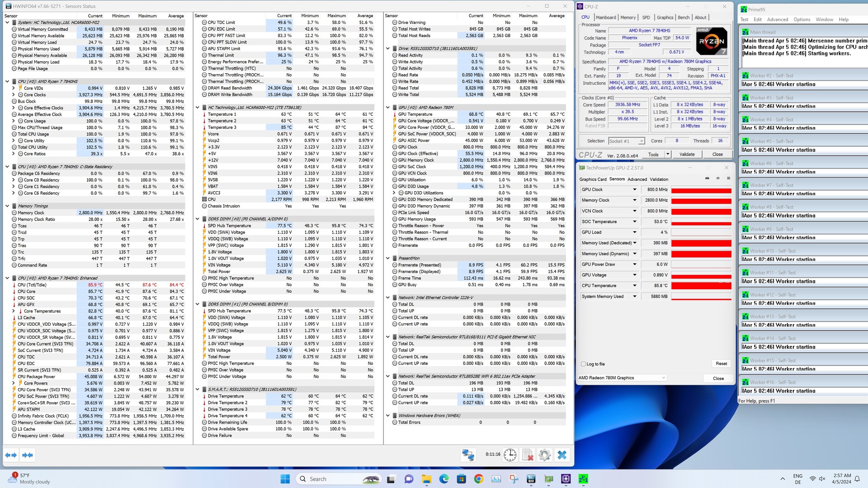The height and width of the screenshot is (488, 868).
Task: Open Tools dropdown arrow in CPU-Z
Action: 668,154
